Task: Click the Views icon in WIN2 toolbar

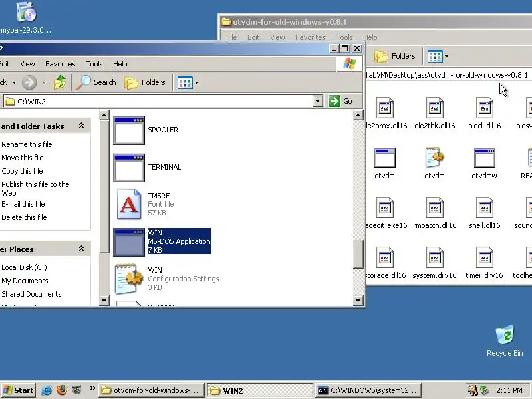Action: click(185, 82)
